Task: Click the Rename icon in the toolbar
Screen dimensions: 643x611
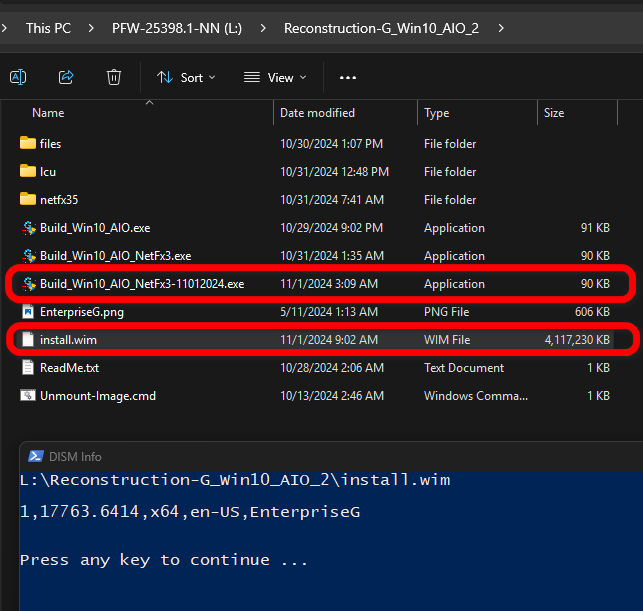Action: tap(18, 77)
